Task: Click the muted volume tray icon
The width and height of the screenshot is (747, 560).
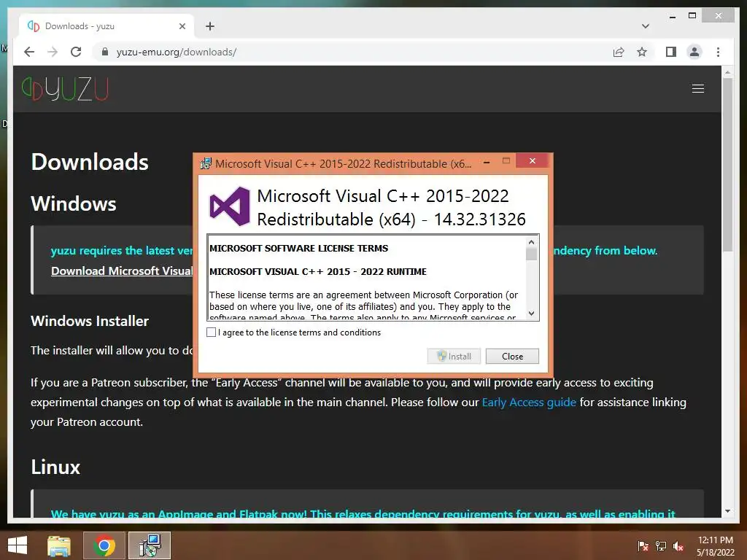Action: click(678, 546)
